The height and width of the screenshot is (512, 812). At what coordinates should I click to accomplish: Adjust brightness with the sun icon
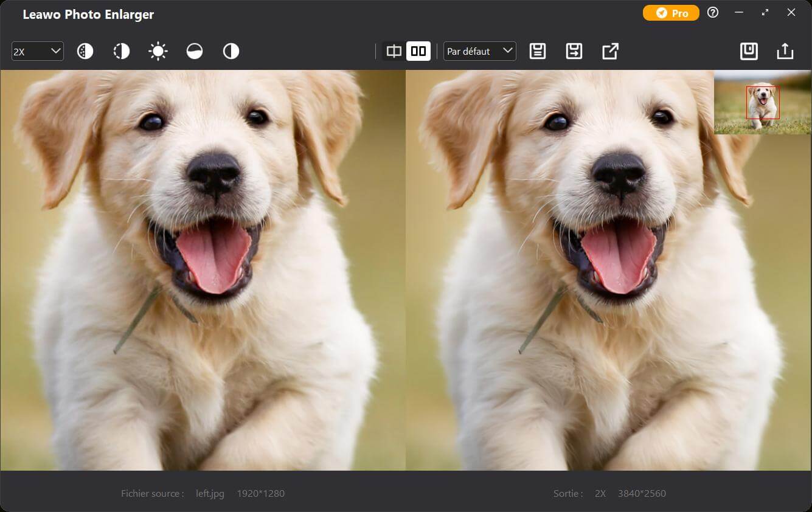(x=158, y=52)
